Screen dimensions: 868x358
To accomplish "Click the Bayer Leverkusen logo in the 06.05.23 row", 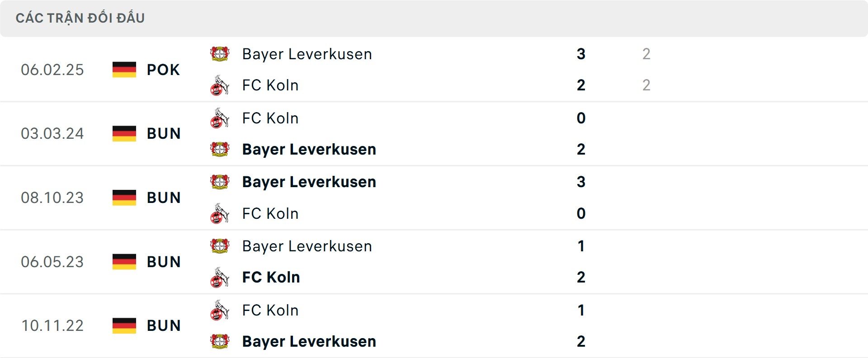I will point(220,246).
